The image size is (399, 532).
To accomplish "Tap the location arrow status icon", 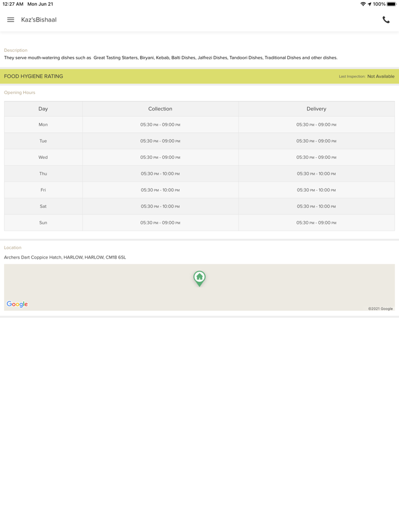I will (369, 4).
